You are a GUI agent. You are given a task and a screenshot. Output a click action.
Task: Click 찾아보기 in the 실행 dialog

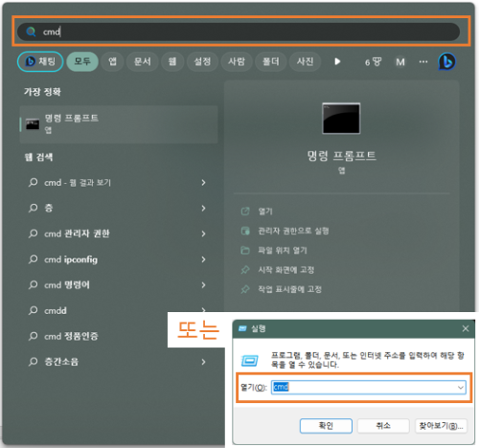click(x=441, y=426)
